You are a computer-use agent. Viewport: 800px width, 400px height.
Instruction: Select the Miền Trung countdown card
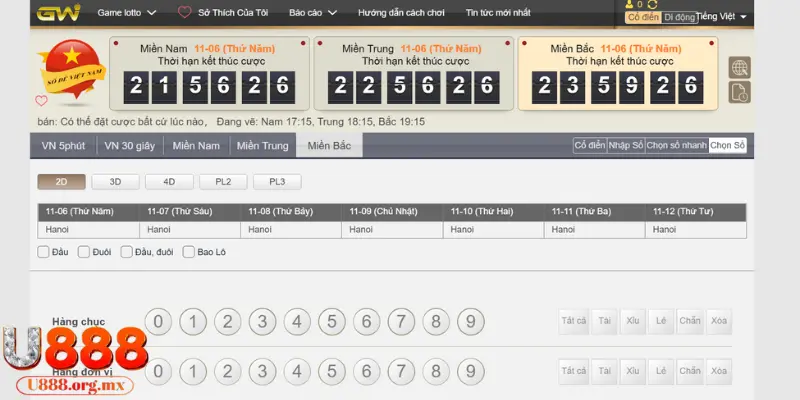point(414,73)
